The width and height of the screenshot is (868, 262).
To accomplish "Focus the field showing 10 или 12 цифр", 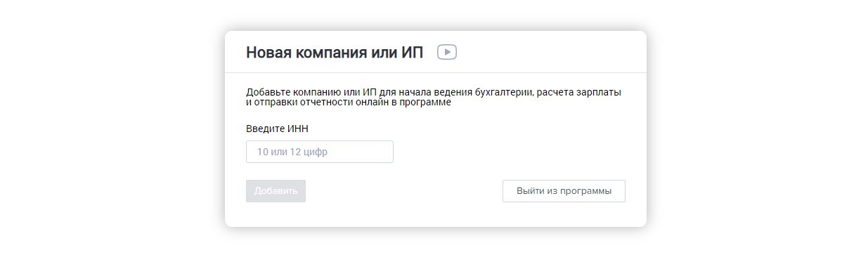I will click(320, 152).
